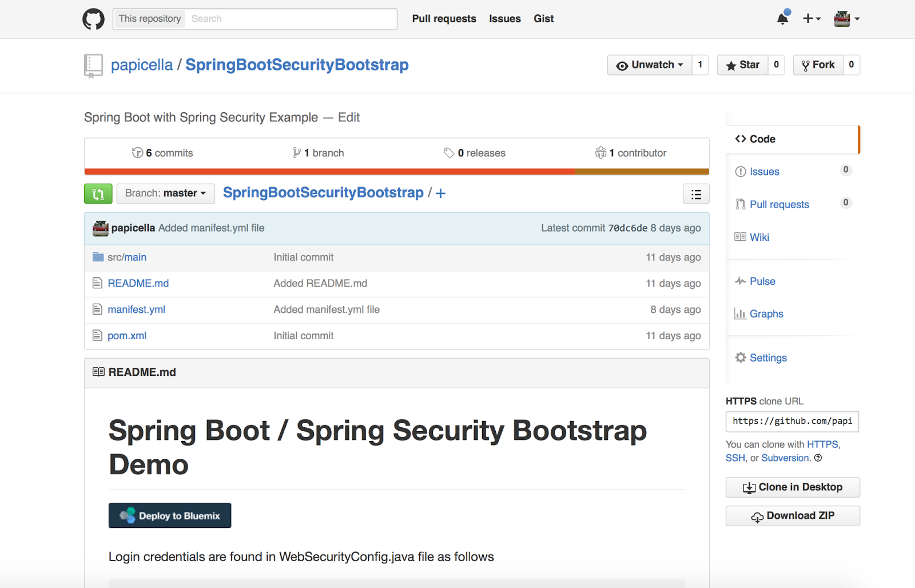Click the papicella owner link
The width and height of the screenshot is (915, 588).
(x=142, y=65)
